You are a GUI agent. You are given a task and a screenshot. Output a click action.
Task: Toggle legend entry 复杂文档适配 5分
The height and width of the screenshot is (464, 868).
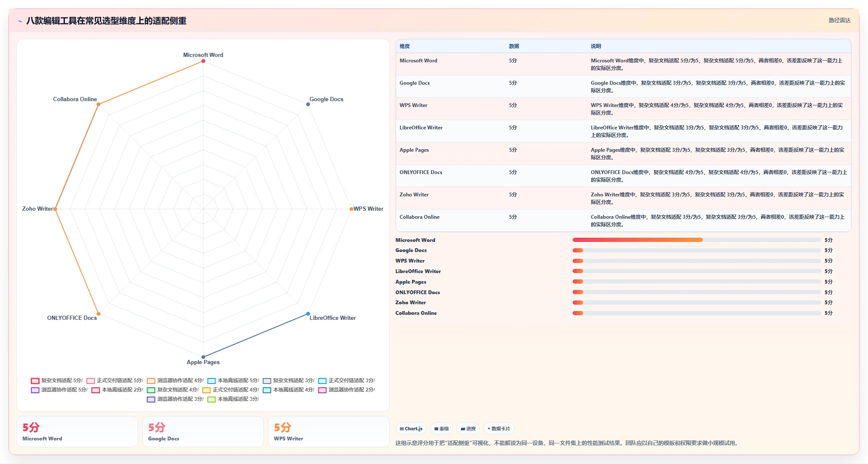pos(56,381)
